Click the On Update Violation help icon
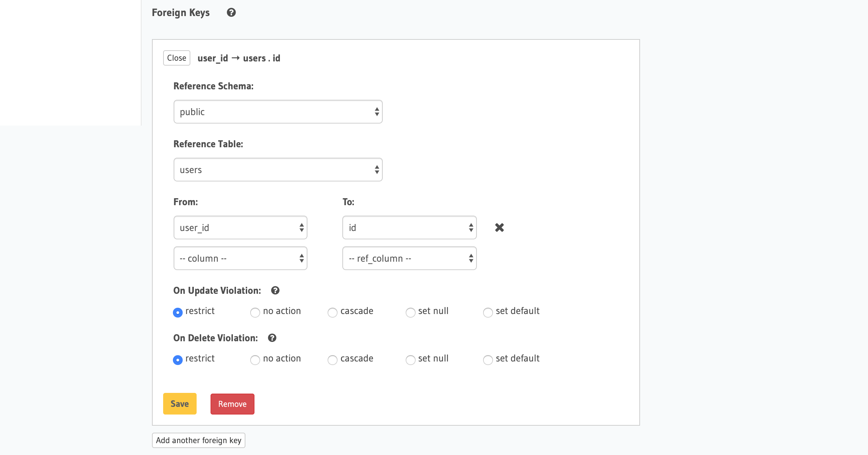868x455 pixels. 275,290
